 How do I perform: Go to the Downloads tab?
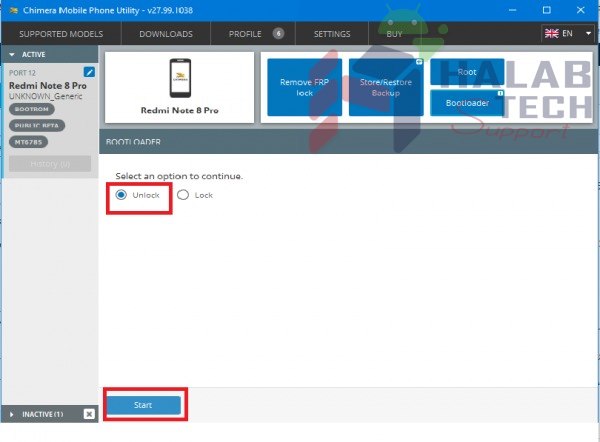166,34
